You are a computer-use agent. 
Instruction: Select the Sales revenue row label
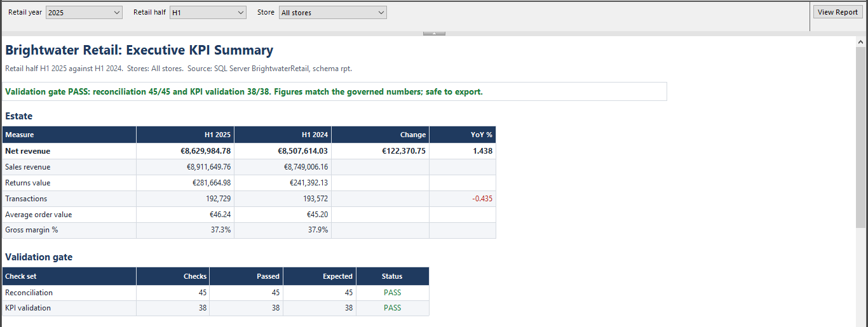[x=27, y=167]
